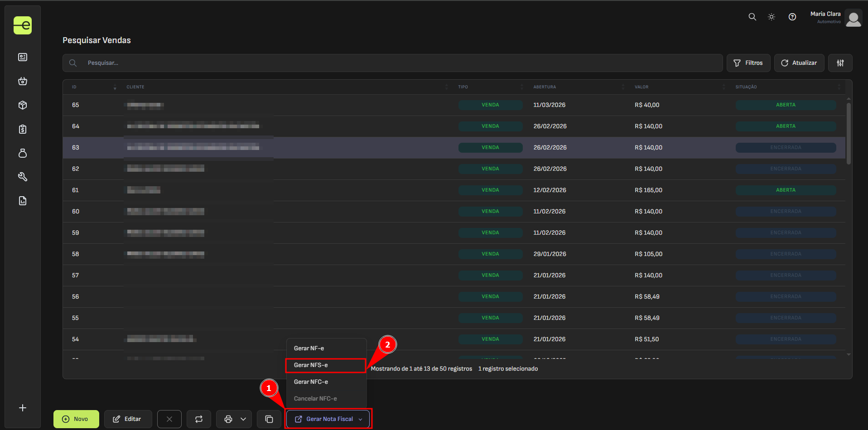Open the wrench tools sidebar icon
868x430 pixels.
(x=23, y=177)
